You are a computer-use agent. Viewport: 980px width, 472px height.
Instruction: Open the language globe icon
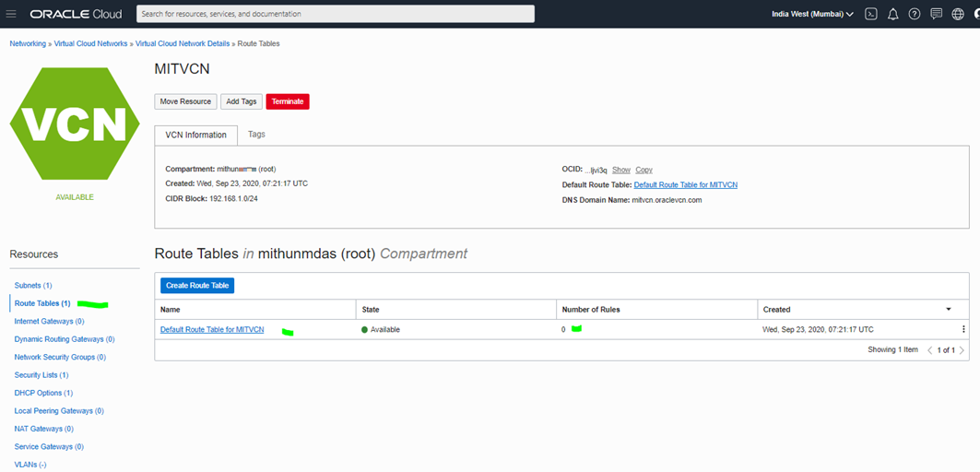pos(958,14)
